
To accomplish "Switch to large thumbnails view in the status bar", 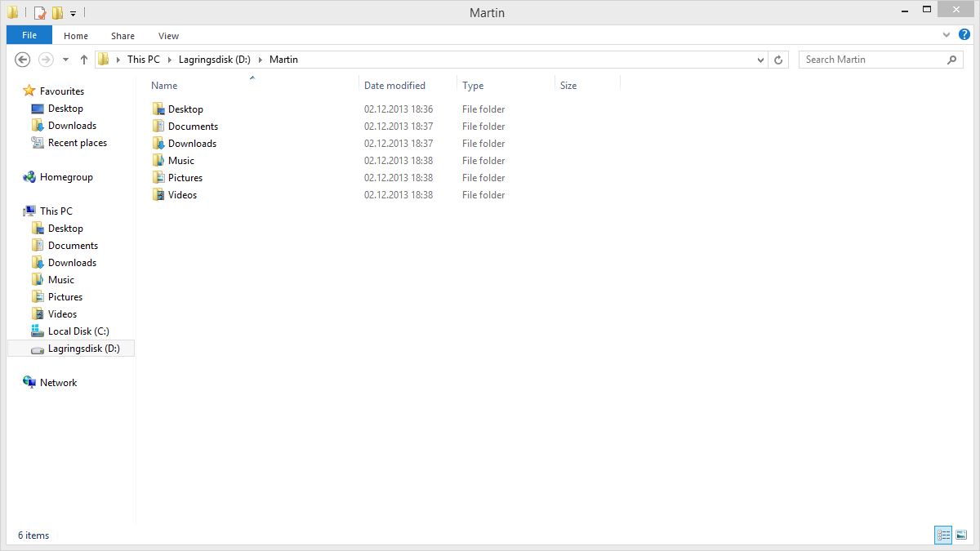I will click(962, 535).
